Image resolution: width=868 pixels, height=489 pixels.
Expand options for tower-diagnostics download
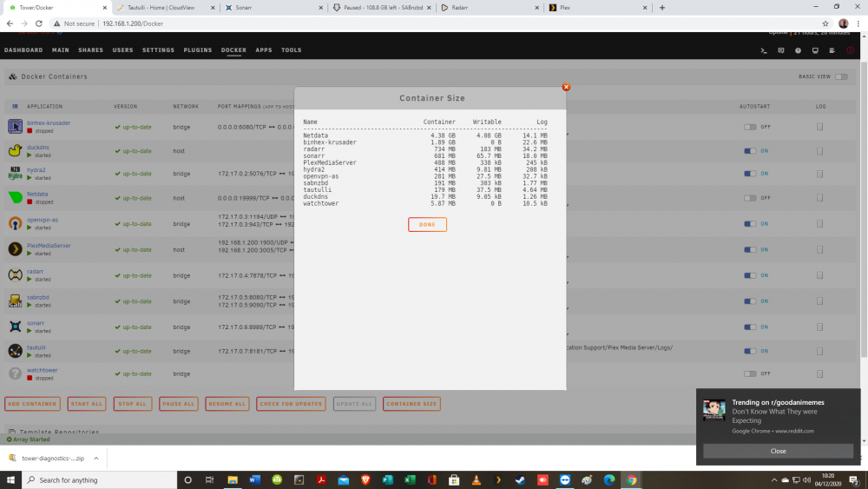click(x=96, y=458)
